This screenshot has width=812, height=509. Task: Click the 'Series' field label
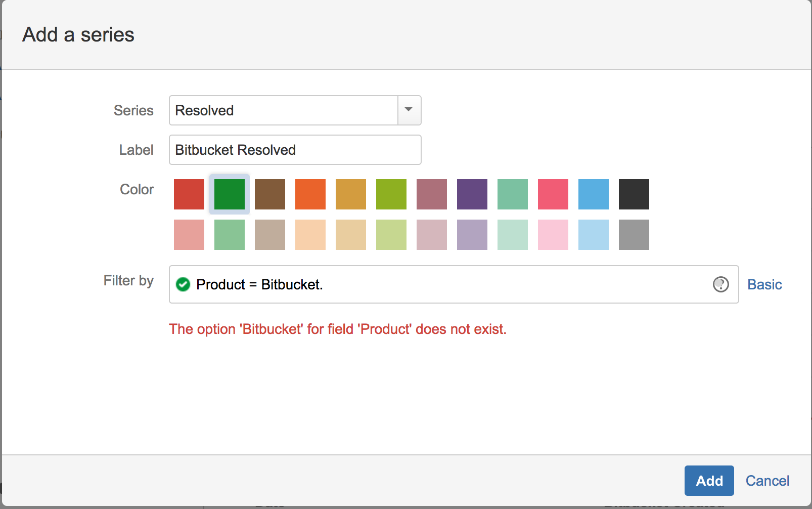[133, 110]
